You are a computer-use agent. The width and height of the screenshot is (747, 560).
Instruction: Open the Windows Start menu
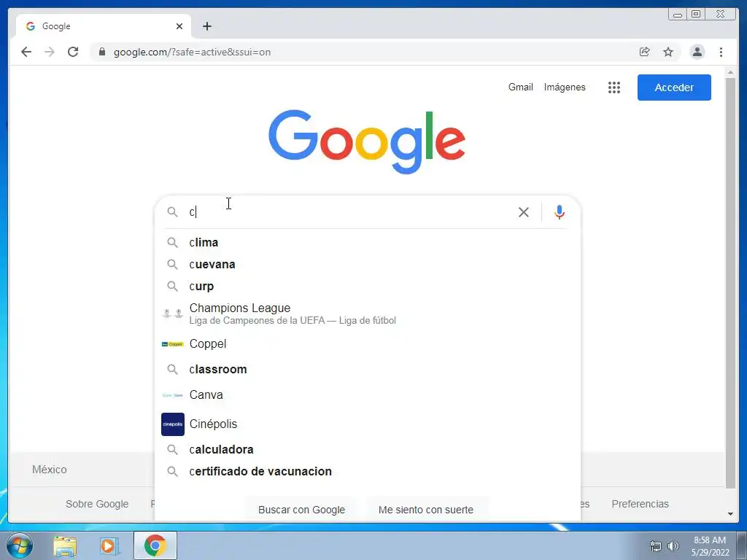20,545
